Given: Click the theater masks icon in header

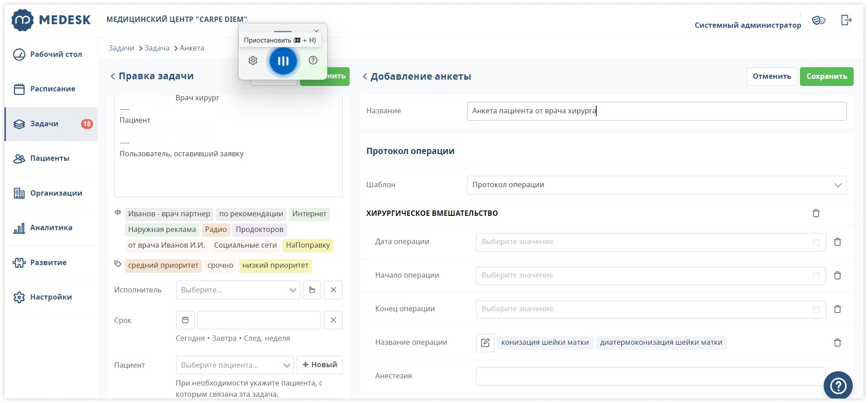Looking at the screenshot, I should point(818,20).
